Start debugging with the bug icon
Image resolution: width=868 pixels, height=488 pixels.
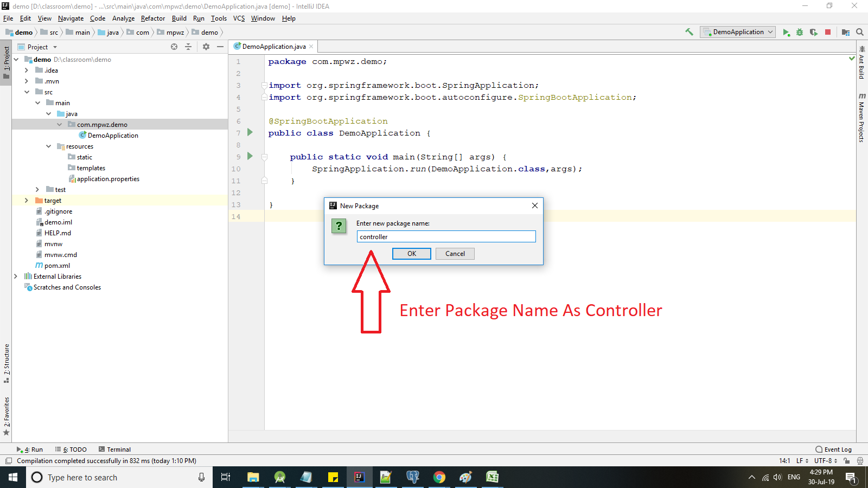[800, 33]
